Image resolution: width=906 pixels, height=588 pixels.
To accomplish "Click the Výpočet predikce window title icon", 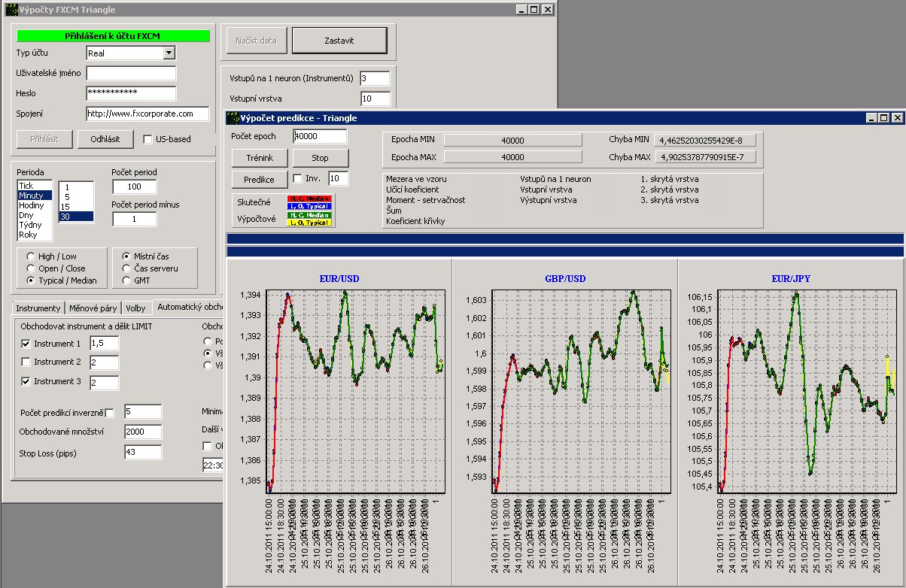I will pyautogui.click(x=233, y=118).
